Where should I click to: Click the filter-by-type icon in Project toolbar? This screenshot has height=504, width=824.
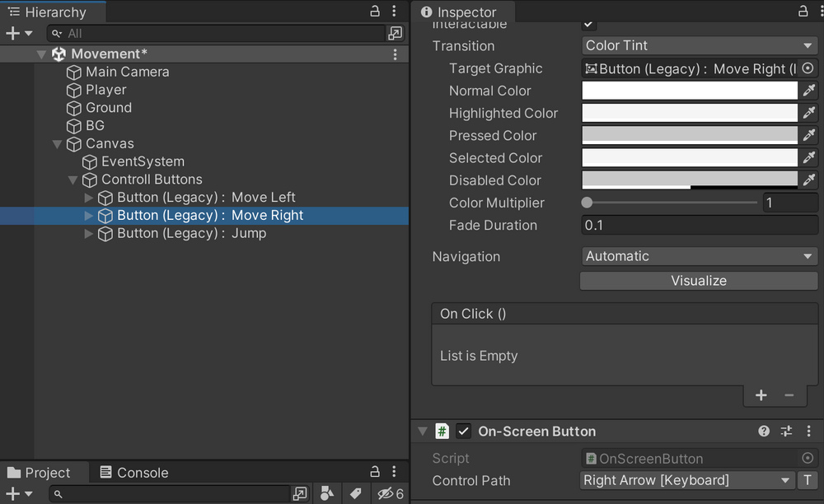(326, 492)
